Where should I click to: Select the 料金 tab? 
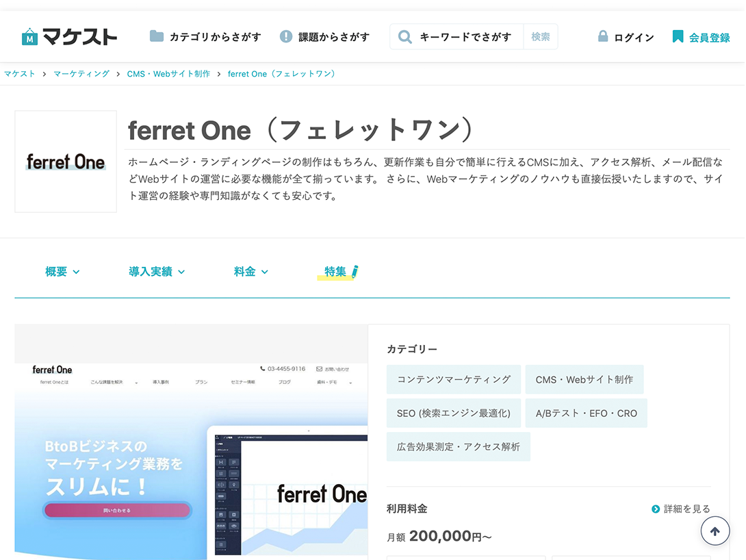pyautogui.click(x=244, y=272)
